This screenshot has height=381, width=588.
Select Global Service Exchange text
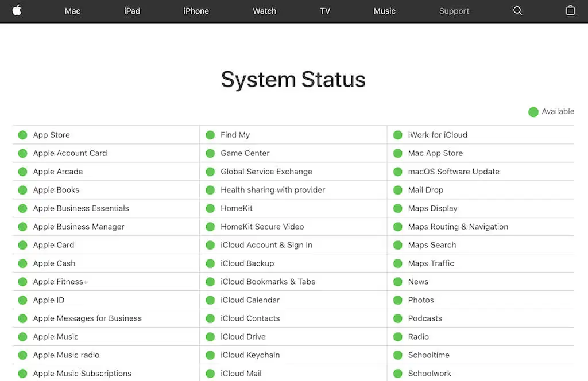(x=266, y=172)
